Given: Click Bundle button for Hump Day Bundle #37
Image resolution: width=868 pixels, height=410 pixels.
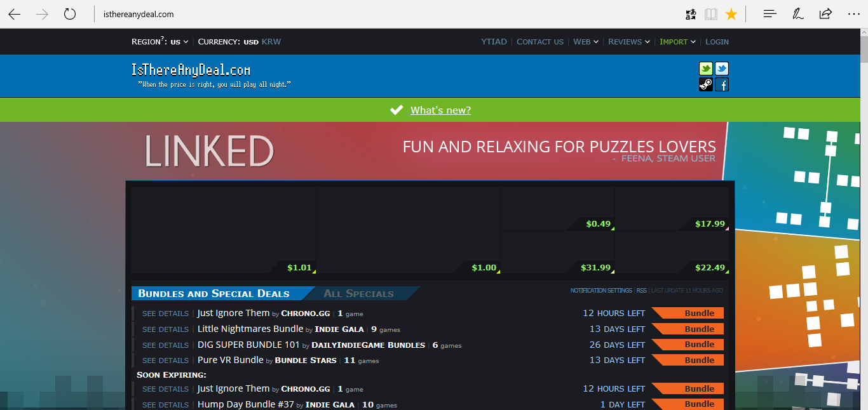Looking at the screenshot, I should 688,404.
